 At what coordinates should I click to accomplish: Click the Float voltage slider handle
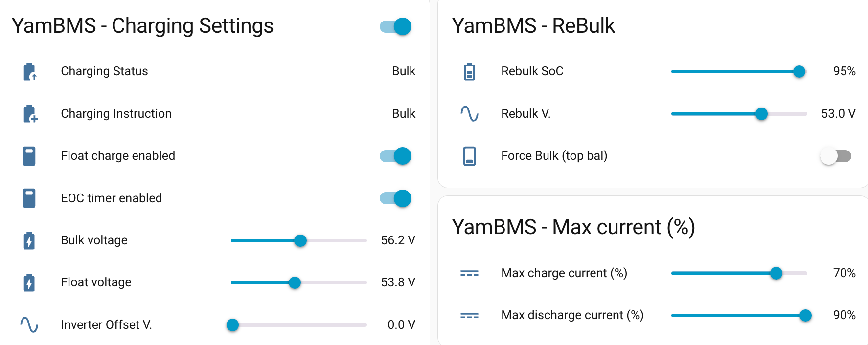(x=295, y=282)
